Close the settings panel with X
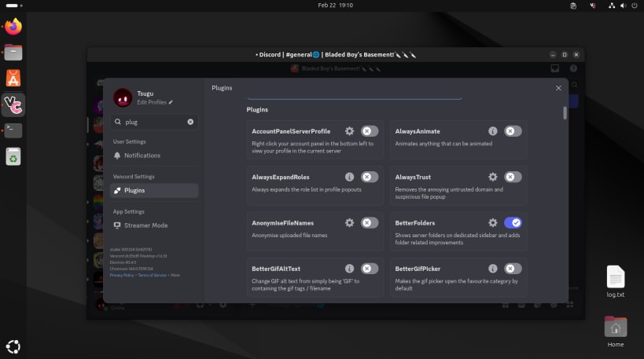This screenshot has height=359, width=644. coord(558,88)
